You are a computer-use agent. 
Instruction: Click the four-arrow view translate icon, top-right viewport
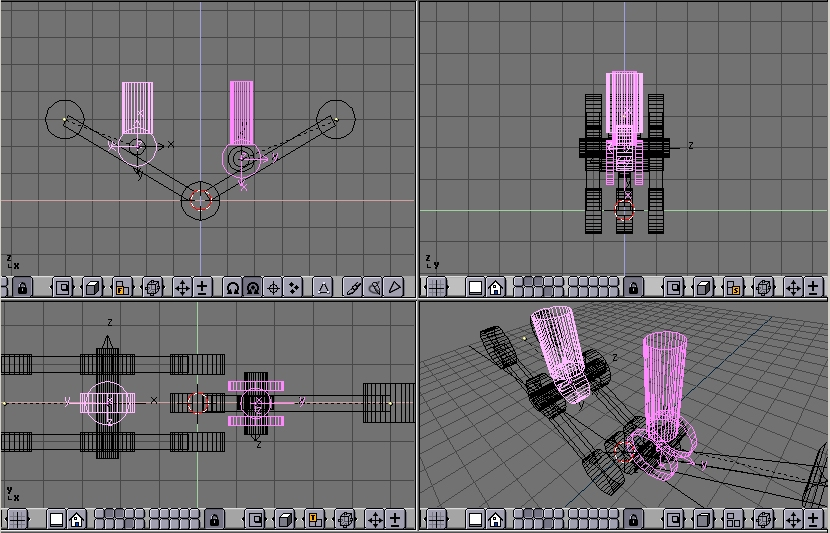792,287
